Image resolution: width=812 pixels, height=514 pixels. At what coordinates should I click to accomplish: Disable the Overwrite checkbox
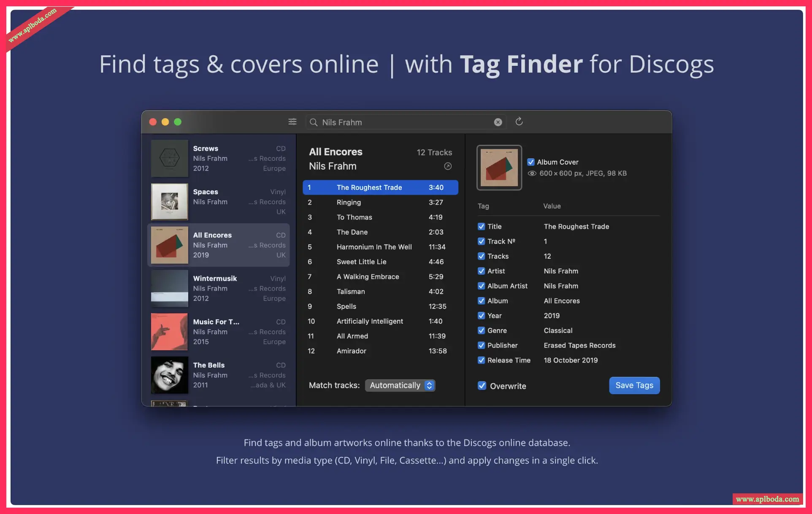[482, 386]
